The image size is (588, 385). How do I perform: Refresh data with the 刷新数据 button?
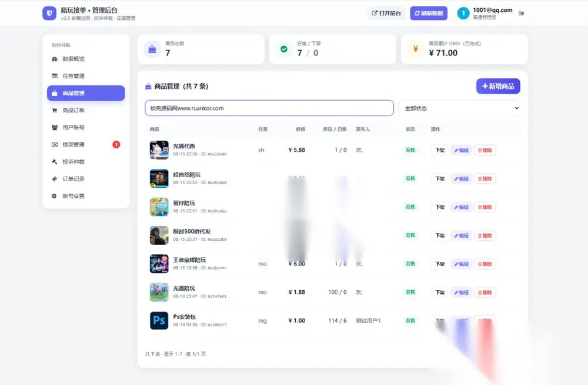[429, 13]
